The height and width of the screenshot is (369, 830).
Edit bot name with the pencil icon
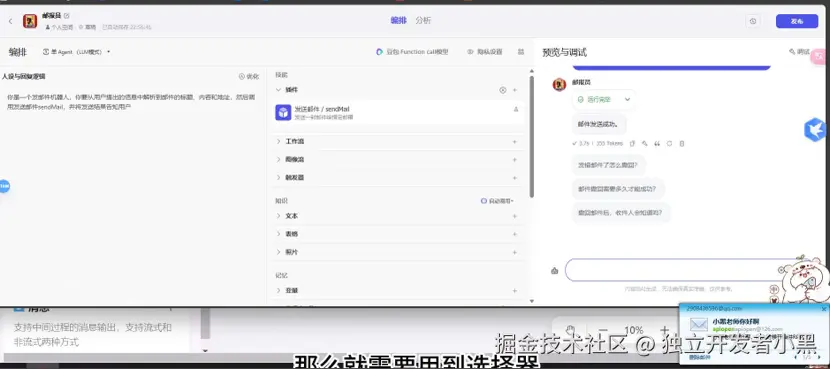coord(67,16)
